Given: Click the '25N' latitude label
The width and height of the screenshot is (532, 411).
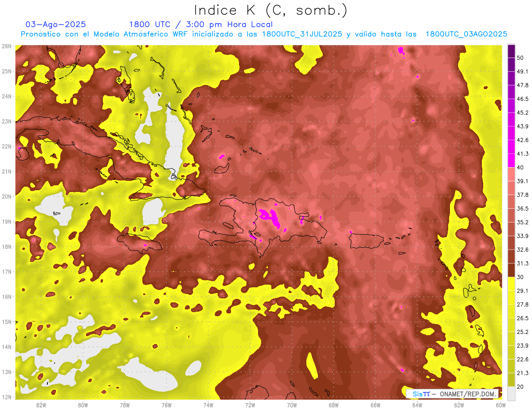Looking at the screenshot, I should [6, 71].
